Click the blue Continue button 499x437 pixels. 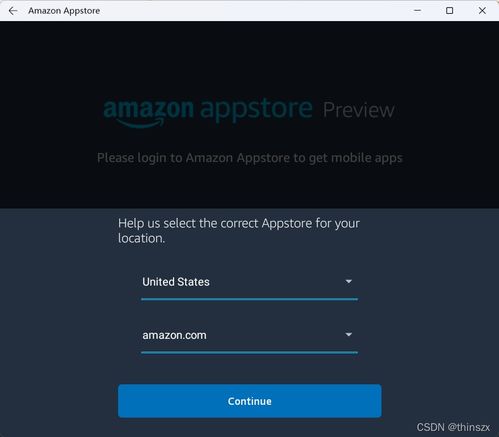(249, 401)
